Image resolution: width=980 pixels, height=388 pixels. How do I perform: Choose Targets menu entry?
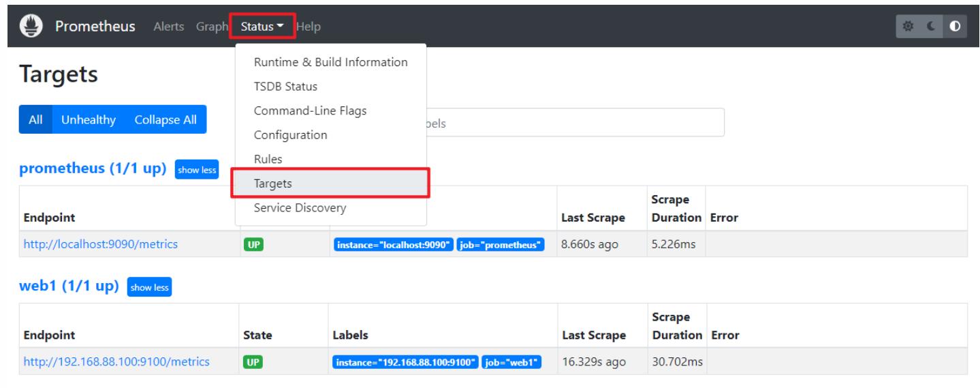[x=331, y=183]
